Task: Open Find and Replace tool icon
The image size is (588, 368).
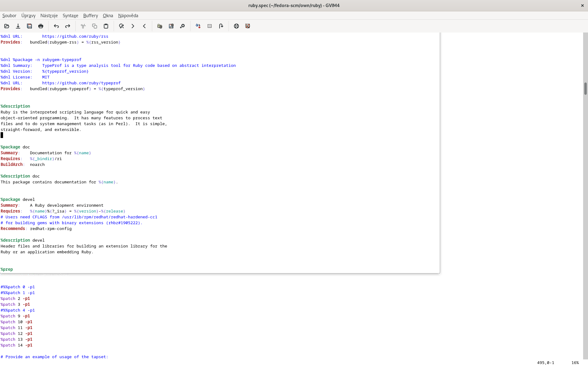Action: (122, 26)
